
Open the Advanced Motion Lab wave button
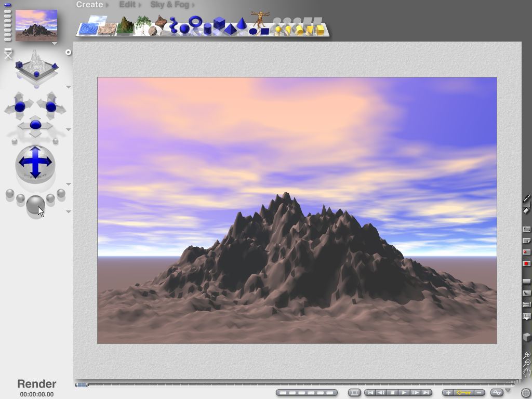point(497,393)
